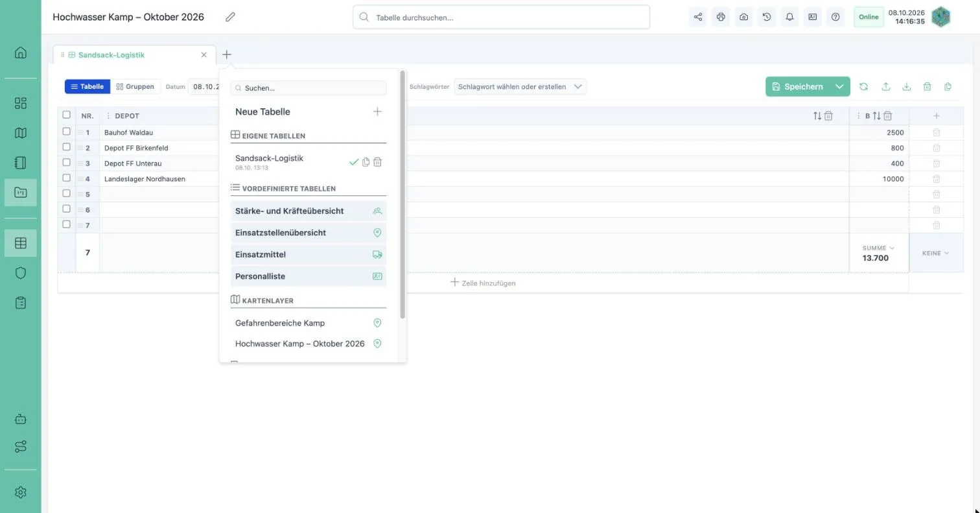The height and width of the screenshot is (513, 980).
Task: Close the Sandsack-Logistik tab
Action: (204, 55)
